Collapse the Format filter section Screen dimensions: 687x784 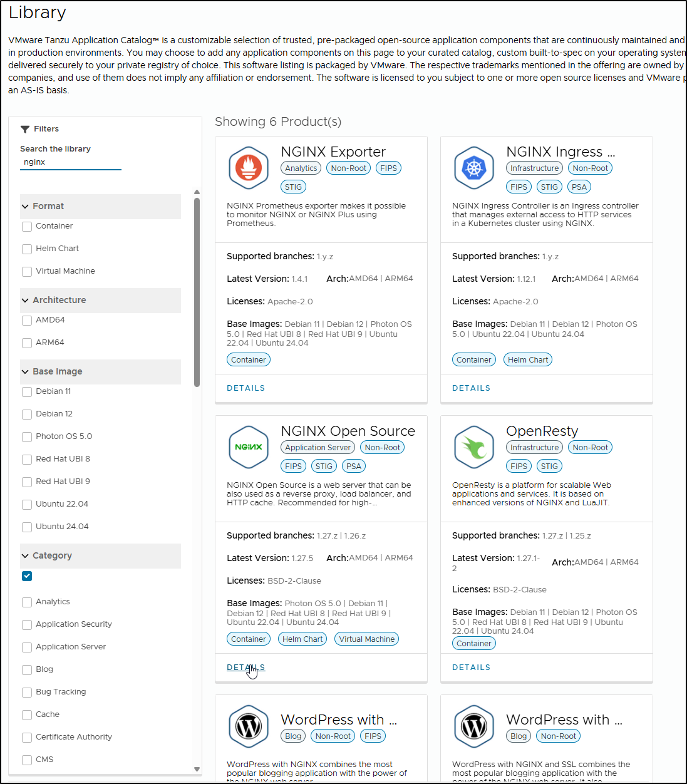click(x=100, y=206)
